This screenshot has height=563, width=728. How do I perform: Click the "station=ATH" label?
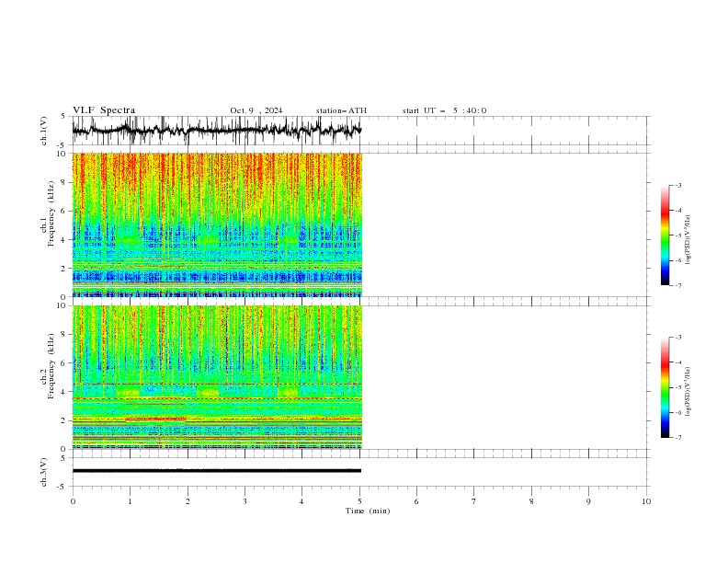(x=341, y=110)
